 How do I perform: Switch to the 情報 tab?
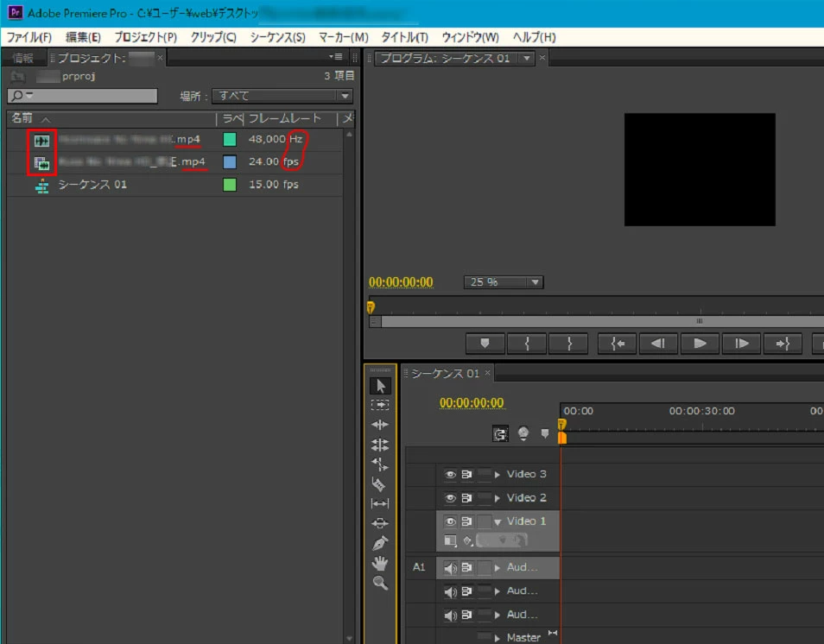[x=22, y=58]
